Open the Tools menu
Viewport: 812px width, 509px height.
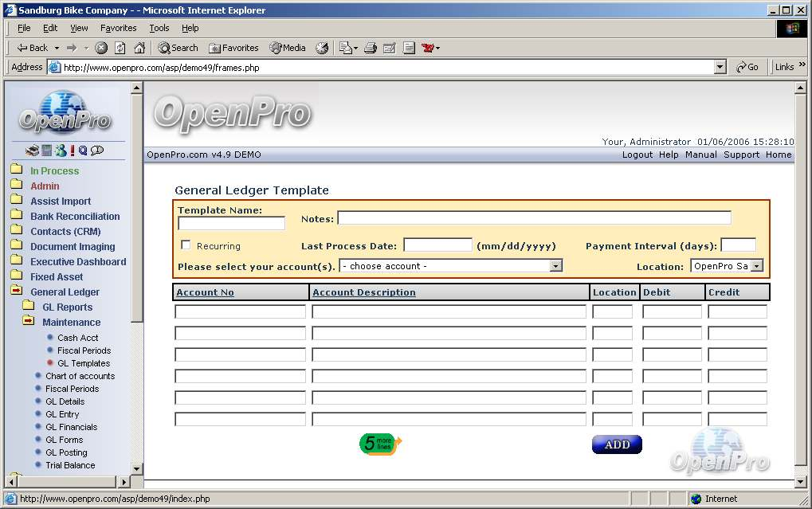pos(159,28)
